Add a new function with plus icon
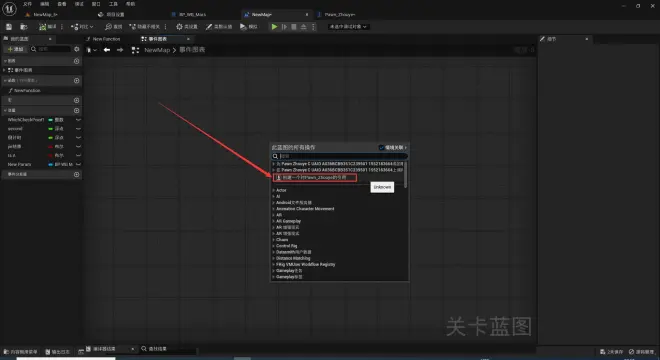This screenshot has width=660, height=360. pos(77,80)
